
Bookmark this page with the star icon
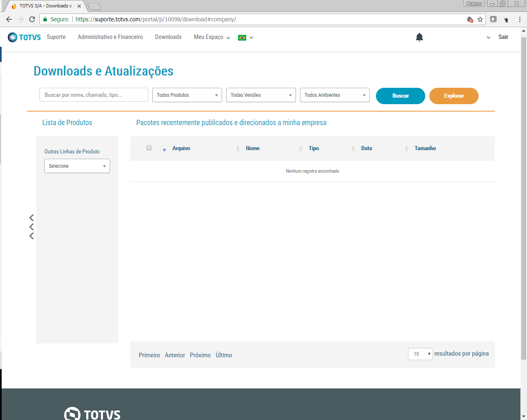480,19
